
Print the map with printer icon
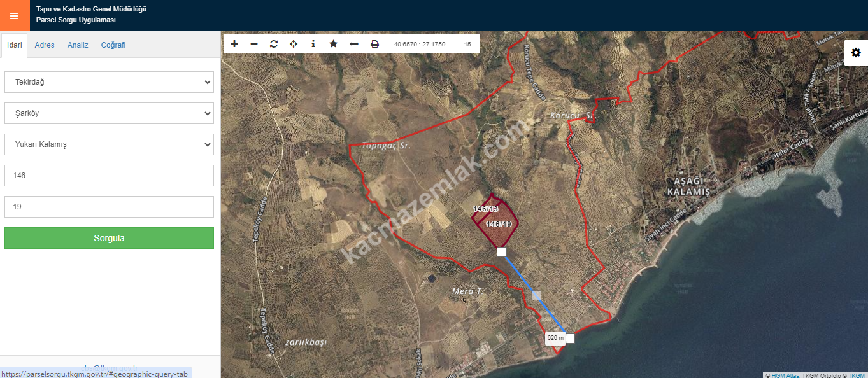tap(374, 44)
